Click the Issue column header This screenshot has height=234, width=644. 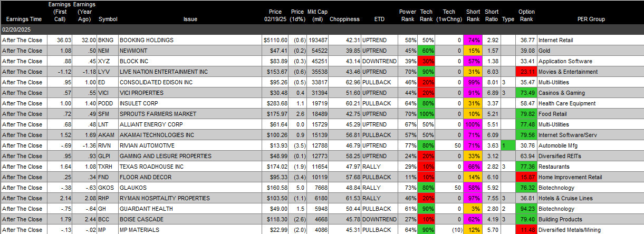tap(190, 19)
